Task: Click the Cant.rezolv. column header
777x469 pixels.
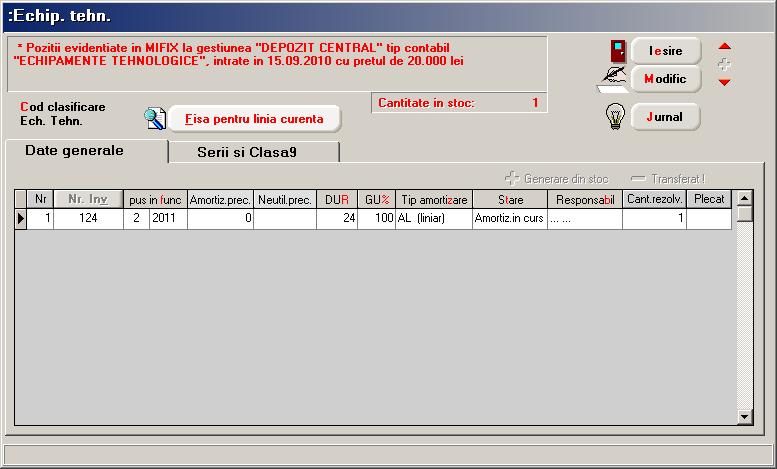Action: click(x=655, y=199)
